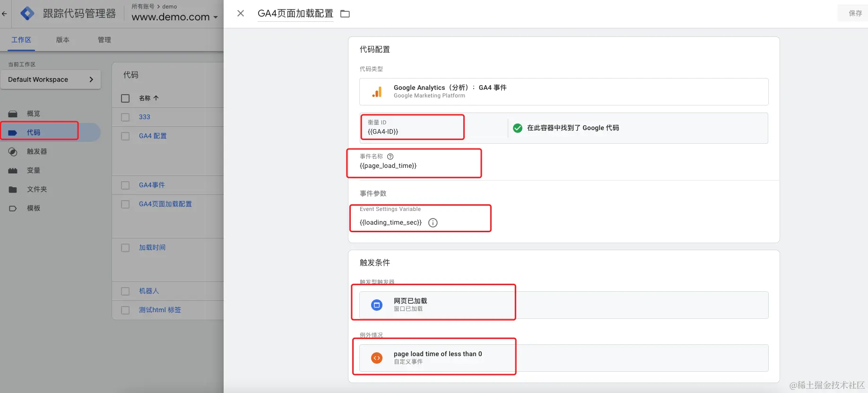Click the 触发条件 section heading
Image resolution: width=868 pixels, height=393 pixels.
click(375, 262)
